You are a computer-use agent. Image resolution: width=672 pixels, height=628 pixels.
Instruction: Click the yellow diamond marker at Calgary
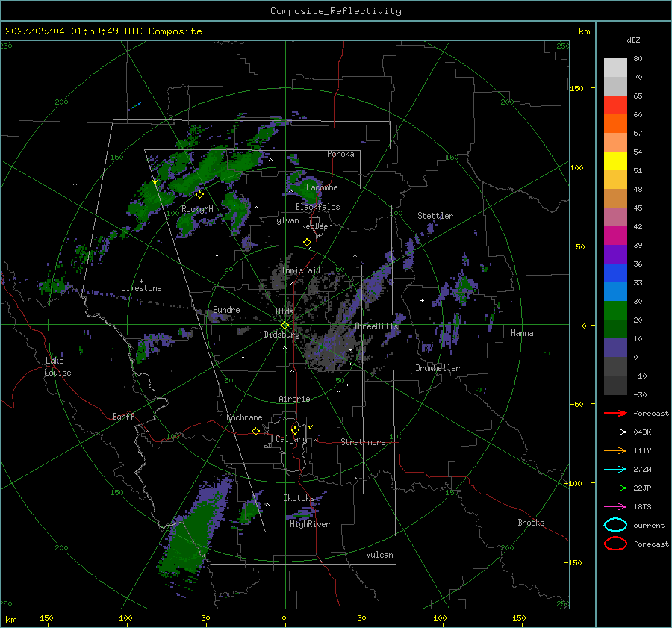(x=295, y=430)
